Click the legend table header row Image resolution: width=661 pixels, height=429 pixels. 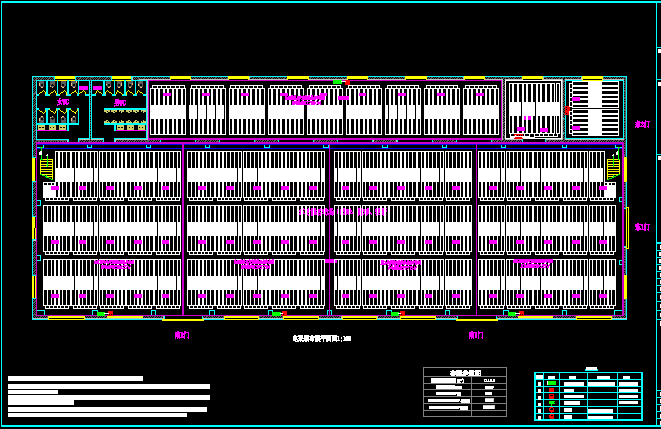[588, 377]
